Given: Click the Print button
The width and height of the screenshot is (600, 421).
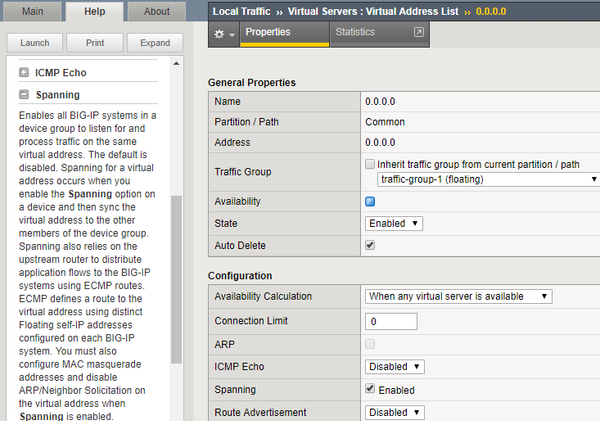Looking at the screenshot, I should (x=95, y=43).
